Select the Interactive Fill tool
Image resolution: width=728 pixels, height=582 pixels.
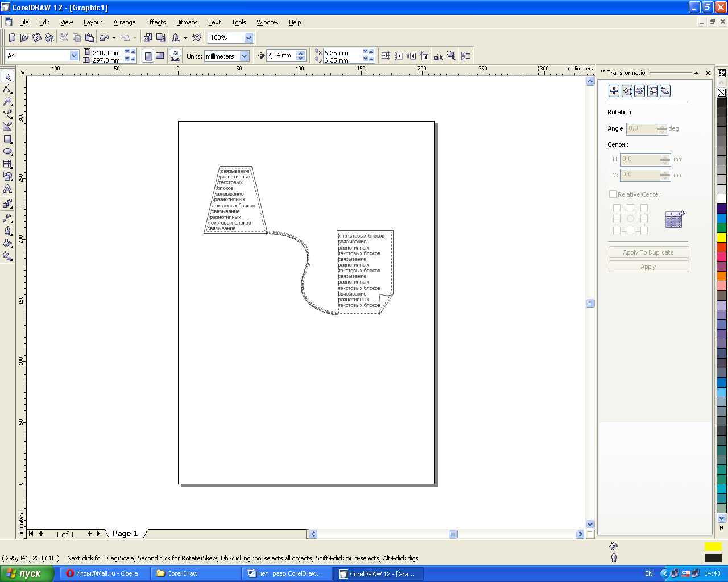(7, 255)
